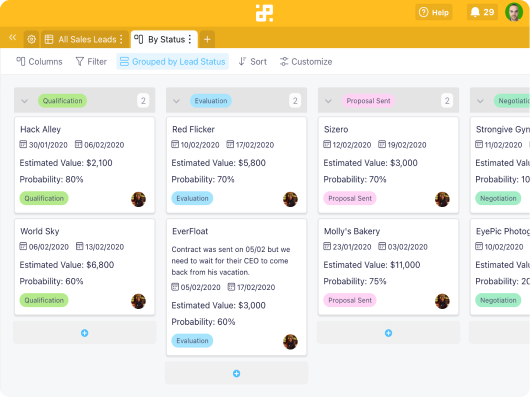Collapse the Proposal Sent group
This screenshot has height=397, width=530.
pyautogui.click(x=328, y=101)
